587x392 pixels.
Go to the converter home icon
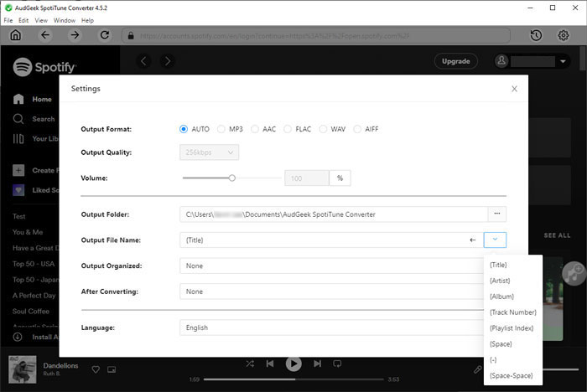(x=15, y=35)
